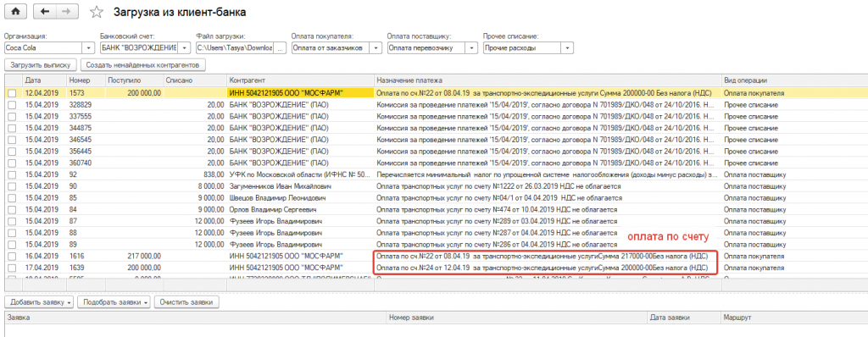Click Создать ненайденных контрагентов button
868x337 pixels.
pyautogui.click(x=143, y=65)
